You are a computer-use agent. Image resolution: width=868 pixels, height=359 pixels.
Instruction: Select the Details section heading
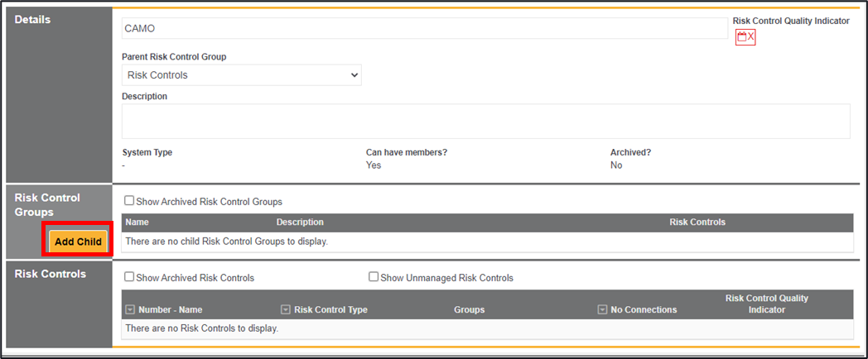(33, 20)
